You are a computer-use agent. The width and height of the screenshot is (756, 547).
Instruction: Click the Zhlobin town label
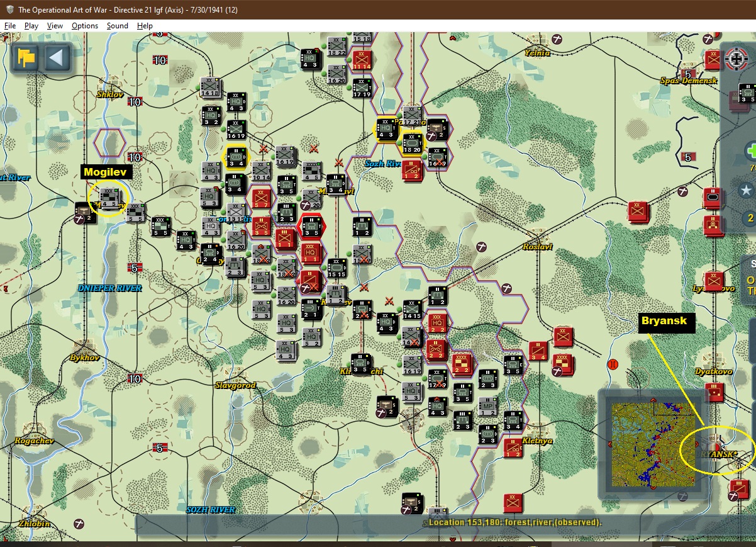click(x=35, y=524)
